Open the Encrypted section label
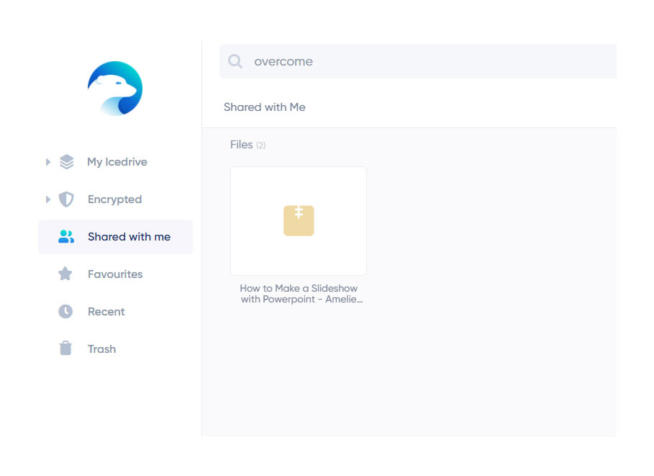Screen dimensions: 654x476 click(x=114, y=199)
